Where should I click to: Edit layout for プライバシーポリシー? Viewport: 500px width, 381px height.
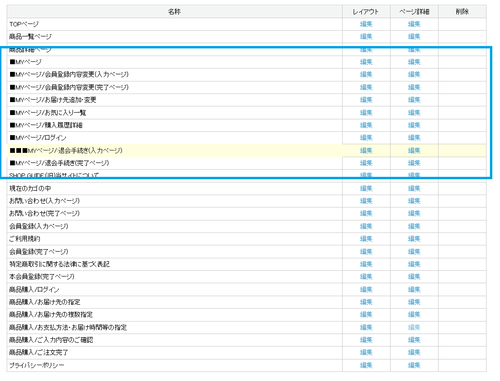click(x=366, y=365)
